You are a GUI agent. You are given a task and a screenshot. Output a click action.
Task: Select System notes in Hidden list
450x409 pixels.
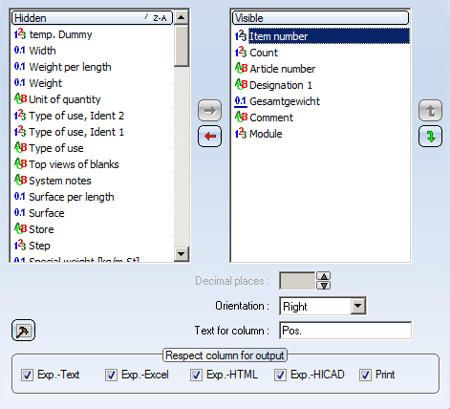click(x=60, y=181)
